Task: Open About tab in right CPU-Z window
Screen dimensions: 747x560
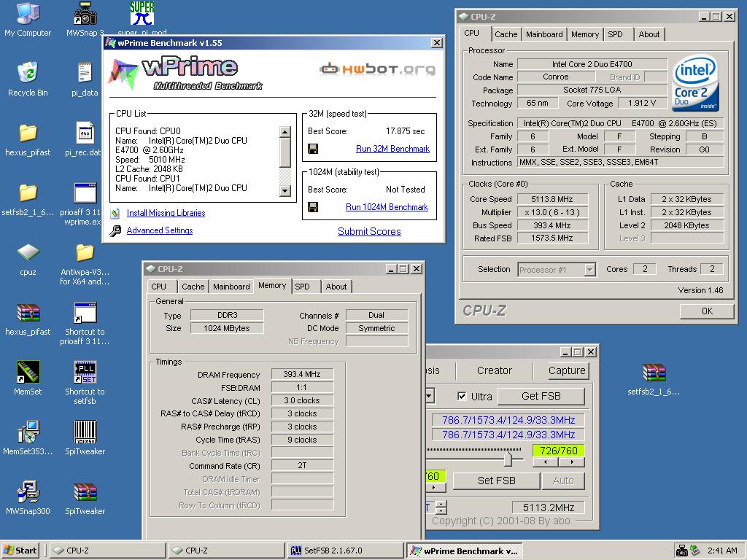Action: 649,34
